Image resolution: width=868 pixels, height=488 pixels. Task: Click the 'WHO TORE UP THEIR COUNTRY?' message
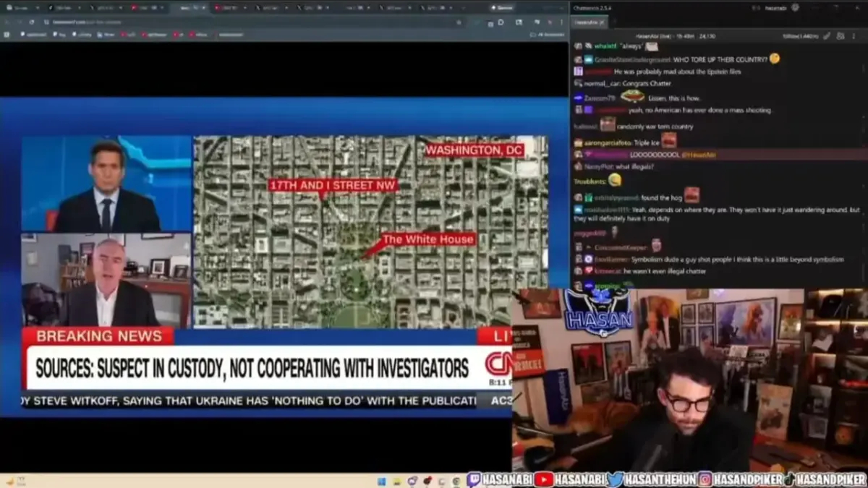(719, 59)
